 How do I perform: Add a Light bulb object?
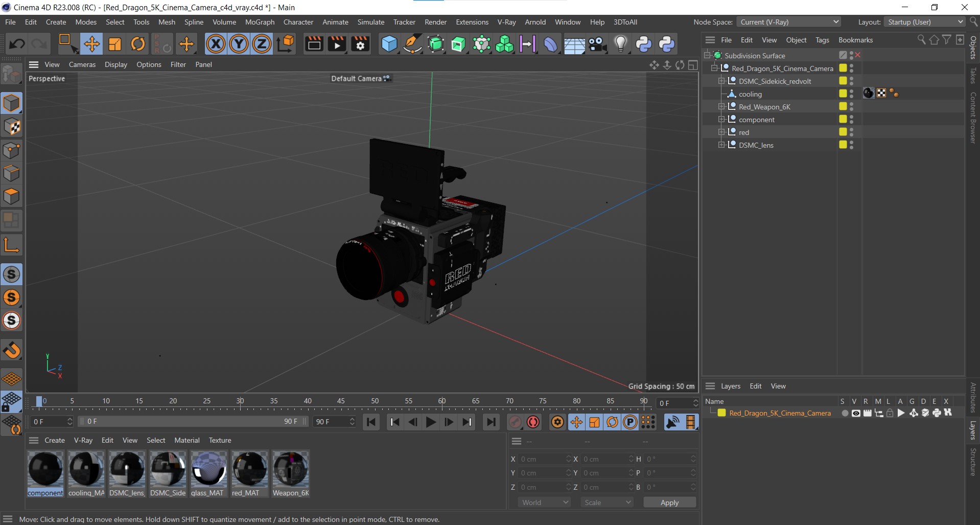pyautogui.click(x=620, y=44)
